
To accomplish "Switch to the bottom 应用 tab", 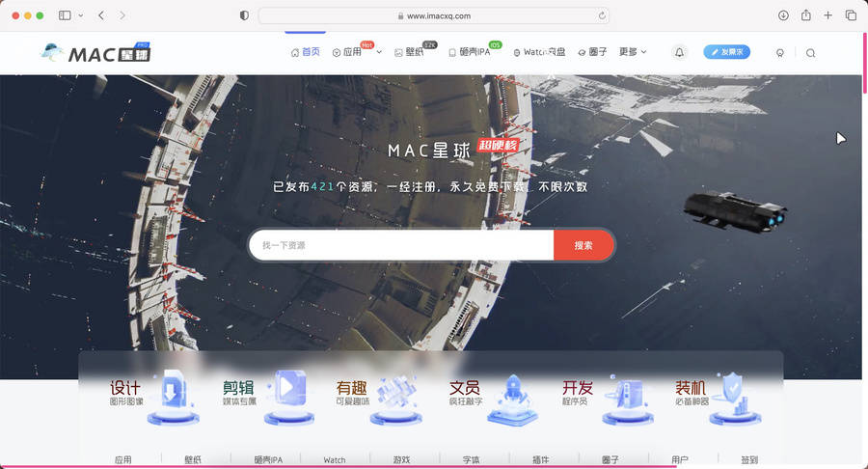I will pyautogui.click(x=122, y=459).
